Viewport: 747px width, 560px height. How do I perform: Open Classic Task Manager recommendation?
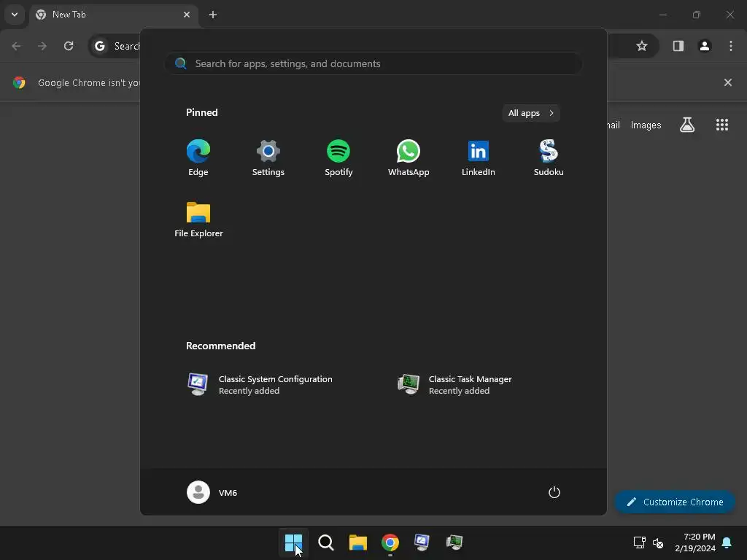[x=455, y=385]
